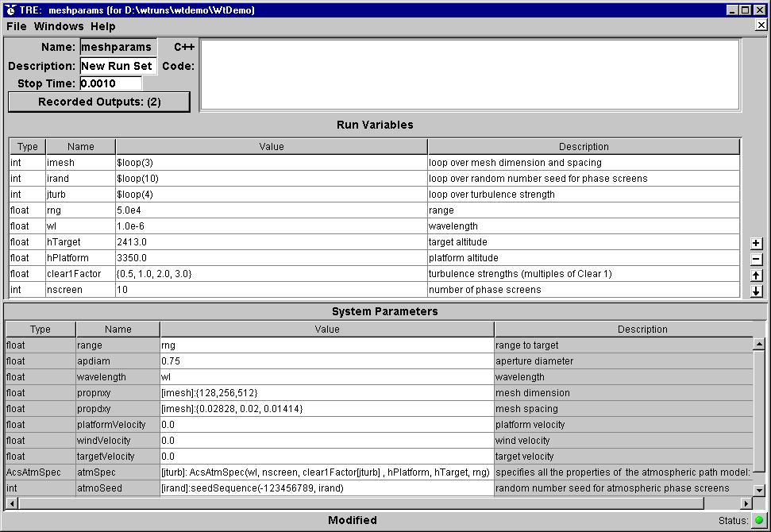Click the Run Variables Name column header

[x=81, y=147]
